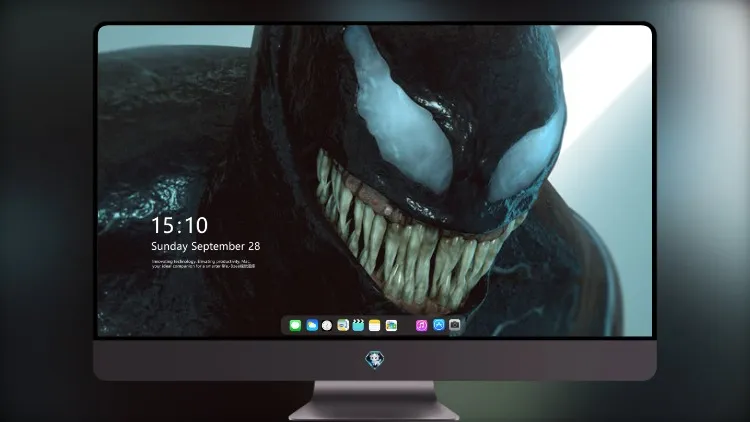The height and width of the screenshot is (422, 750).
Task: Open the Camera app in dock
Action: (x=455, y=325)
